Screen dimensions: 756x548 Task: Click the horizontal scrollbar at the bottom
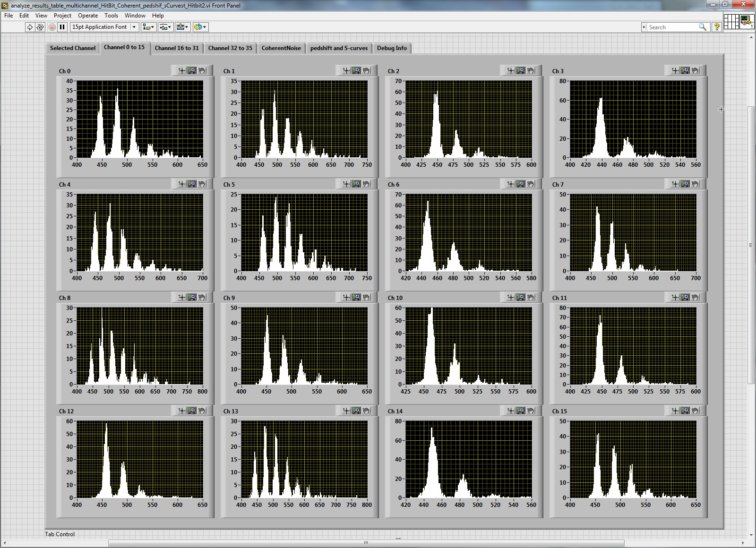click(366, 543)
